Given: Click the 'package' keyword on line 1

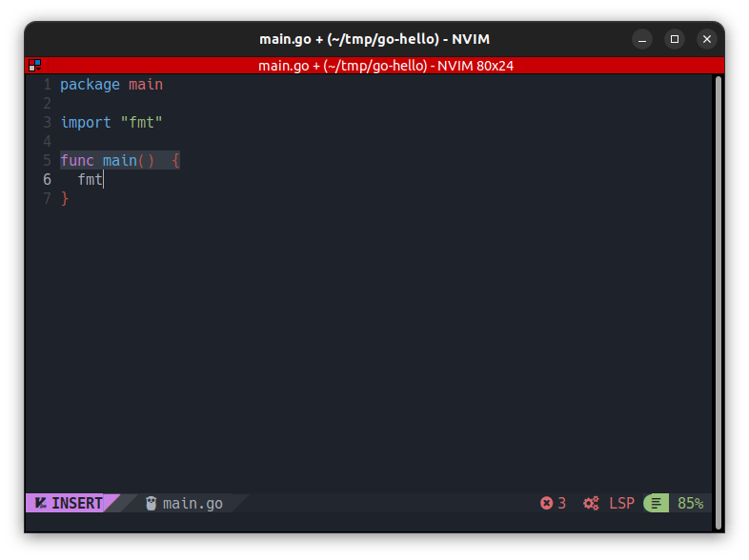Looking at the screenshot, I should click(x=90, y=85).
